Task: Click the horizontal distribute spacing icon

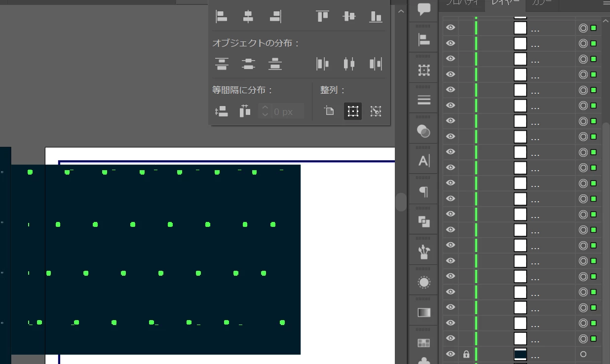Action: [245, 111]
